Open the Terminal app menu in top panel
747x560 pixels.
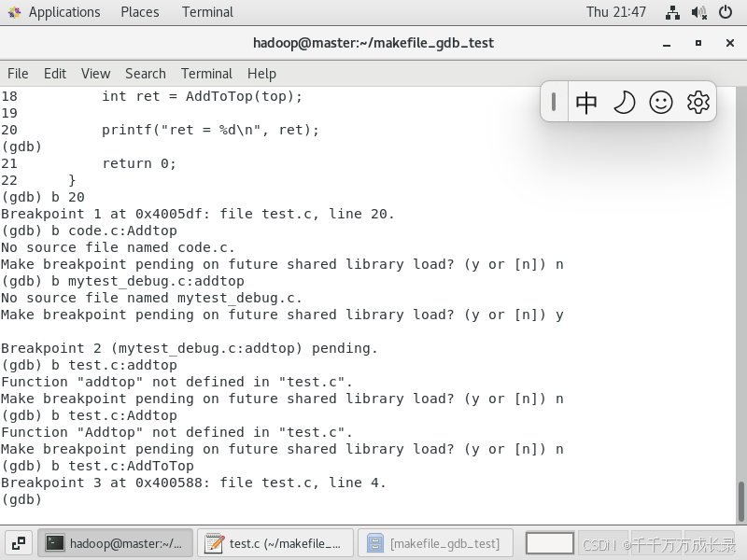pos(207,12)
